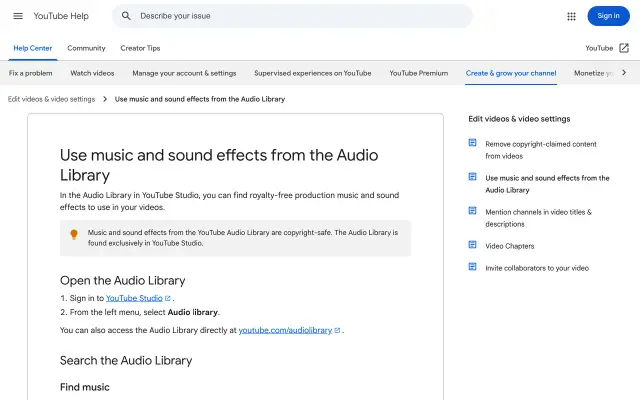
Task: Click the Search the Audio Library heading
Action: click(x=126, y=360)
